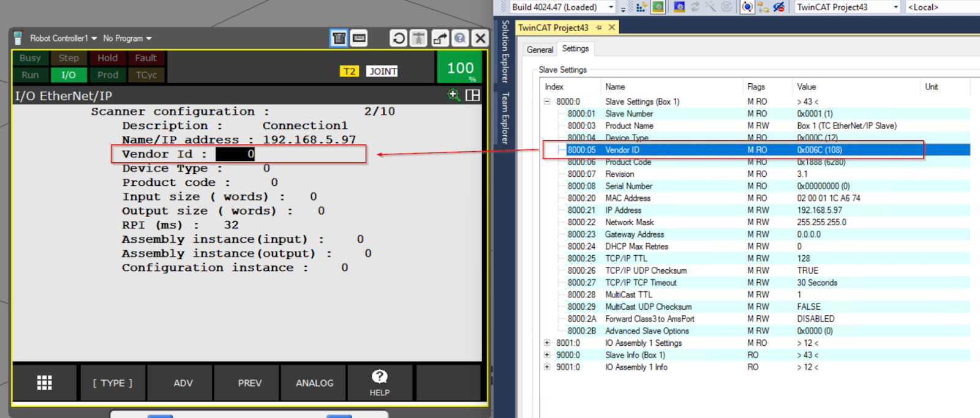Viewport: 980px width, 418px height.
Task: Select the TwinCAT Project43 document tab
Action: pyautogui.click(x=553, y=28)
